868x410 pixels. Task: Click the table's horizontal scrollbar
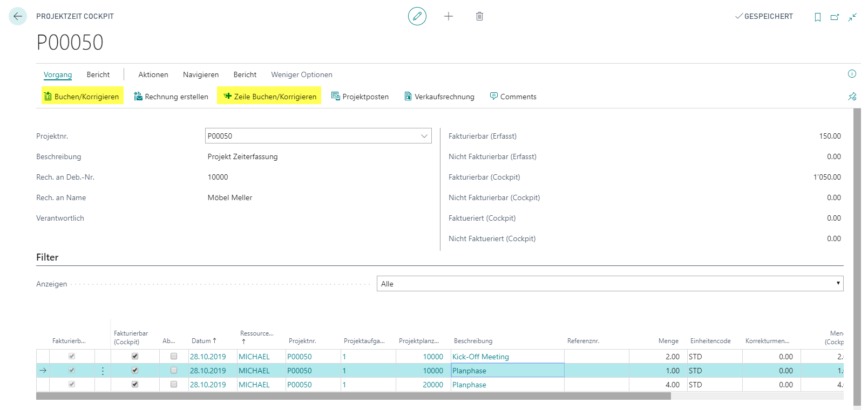pos(354,396)
